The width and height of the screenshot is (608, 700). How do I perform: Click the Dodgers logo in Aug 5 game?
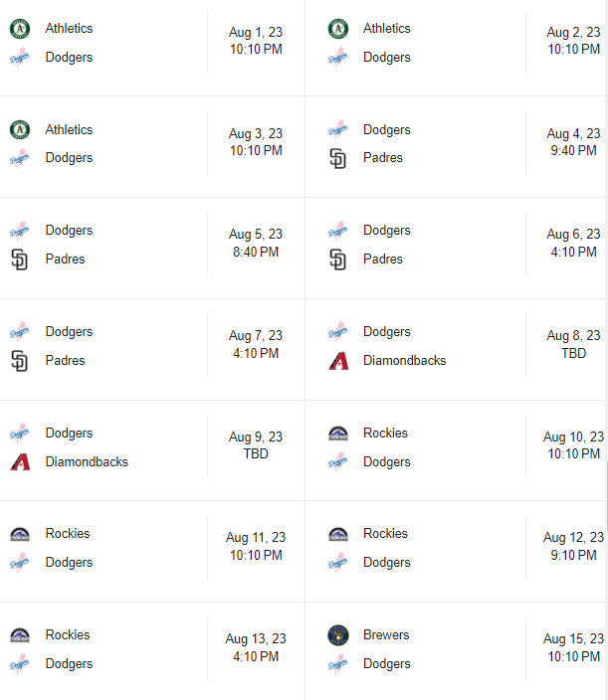pyautogui.click(x=20, y=231)
